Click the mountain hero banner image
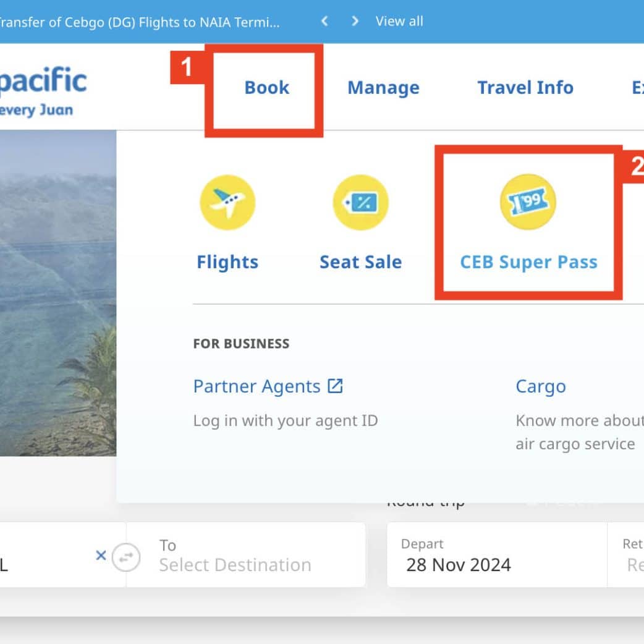Image resolution: width=644 pixels, height=644 pixels. pos(57,290)
